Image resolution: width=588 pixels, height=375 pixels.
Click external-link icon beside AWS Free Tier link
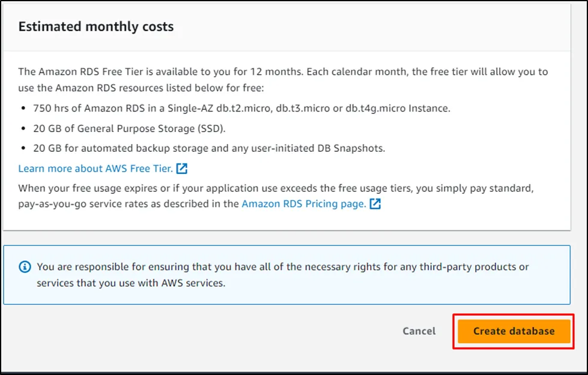[x=182, y=169]
